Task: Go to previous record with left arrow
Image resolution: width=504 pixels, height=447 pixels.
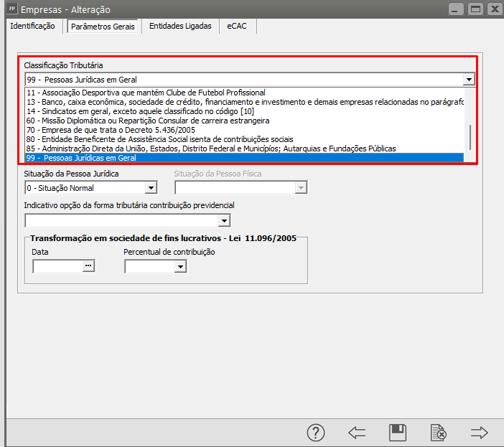Action: click(x=357, y=433)
